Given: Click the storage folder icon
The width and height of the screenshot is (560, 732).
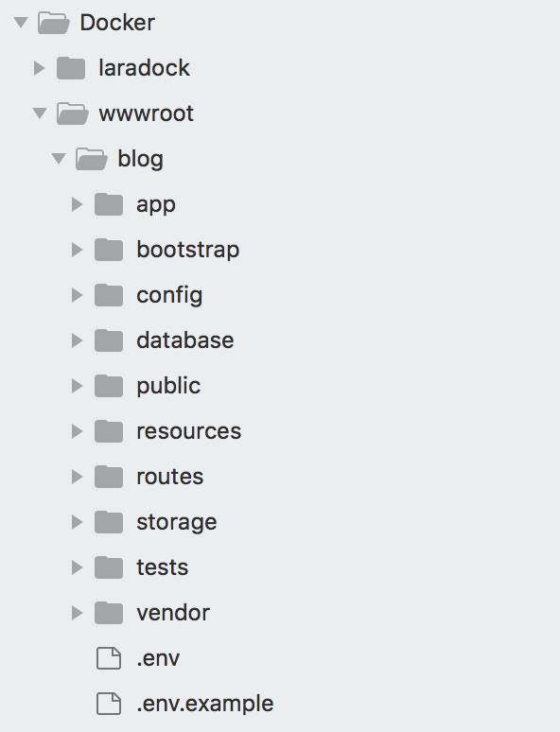Looking at the screenshot, I should (x=109, y=522).
